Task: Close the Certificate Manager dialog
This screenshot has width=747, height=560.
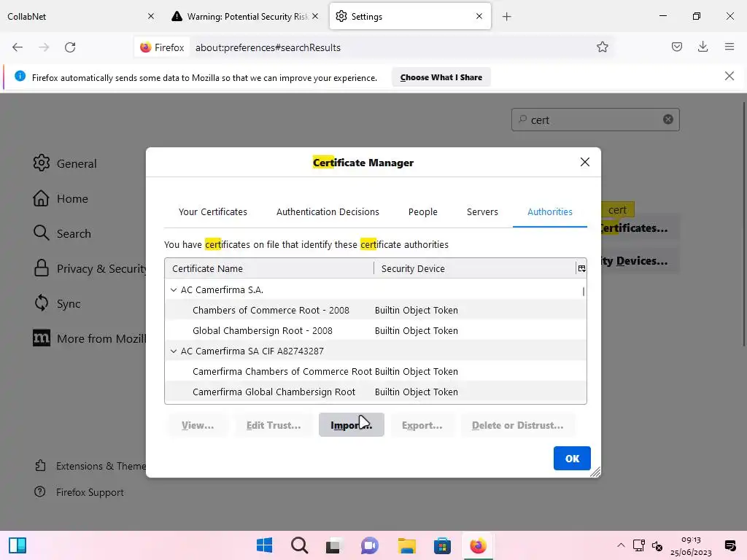Action: (x=584, y=162)
